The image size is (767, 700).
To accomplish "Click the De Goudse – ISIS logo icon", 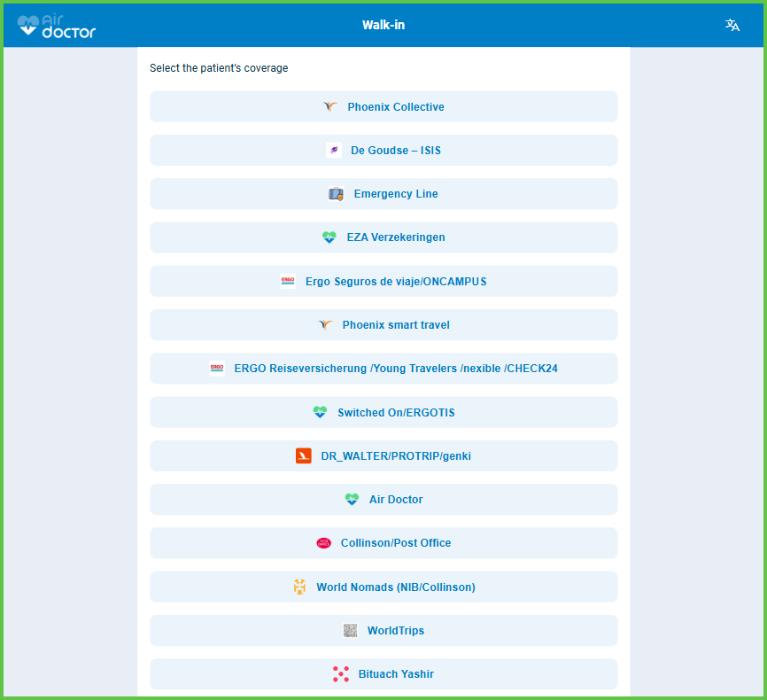I will pyautogui.click(x=334, y=151).
